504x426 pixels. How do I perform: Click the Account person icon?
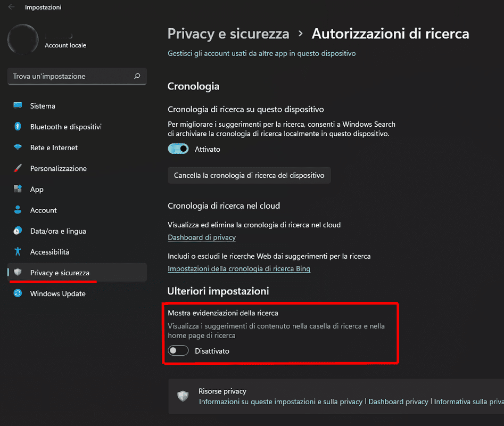click(x=18, y=210)
